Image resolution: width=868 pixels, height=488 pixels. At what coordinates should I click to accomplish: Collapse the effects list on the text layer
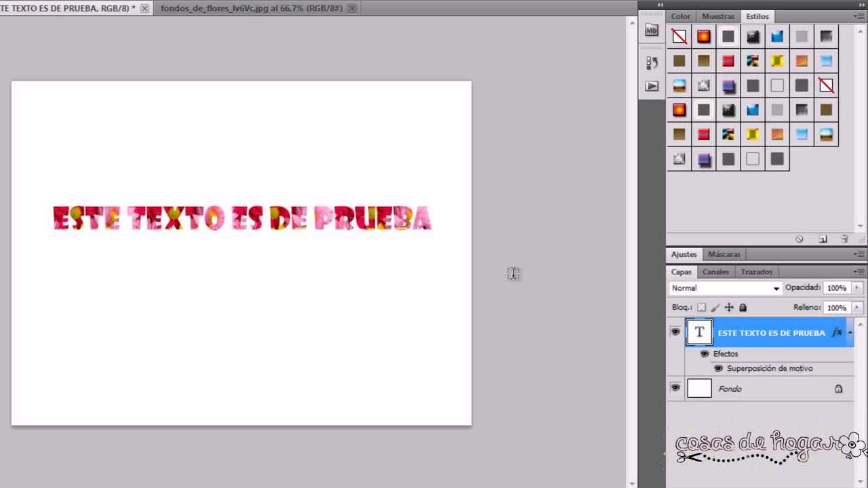tap(850, 333)
